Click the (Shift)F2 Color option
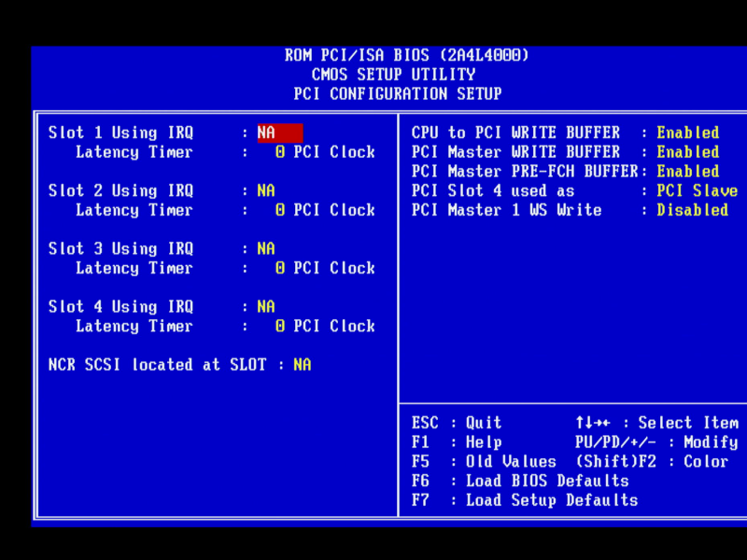This screenshot has height=560, width=747. (x=652, y=462)
